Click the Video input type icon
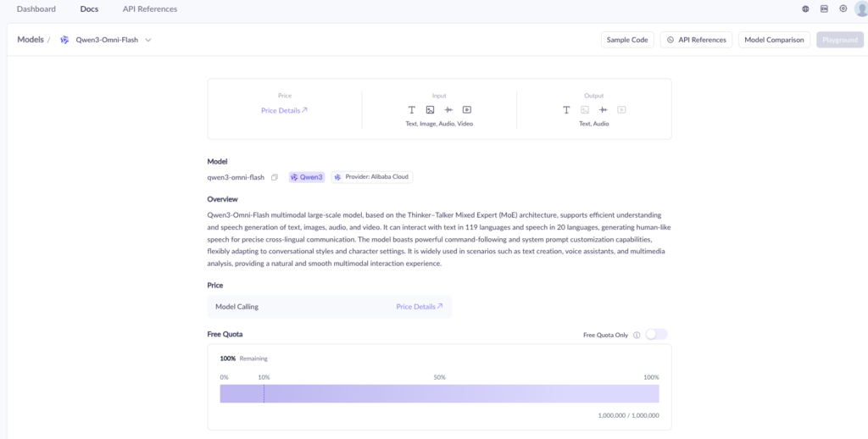The image size is (868, 439). coord(466,109)
